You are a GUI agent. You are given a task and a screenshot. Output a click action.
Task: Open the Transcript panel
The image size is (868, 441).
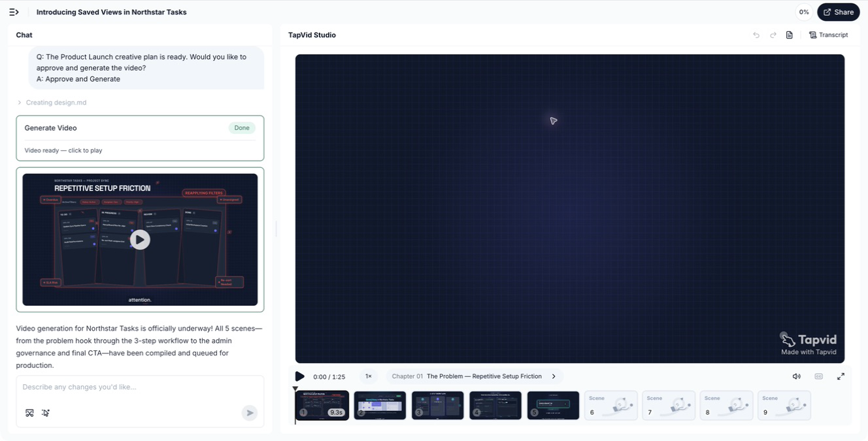point(828,35)
